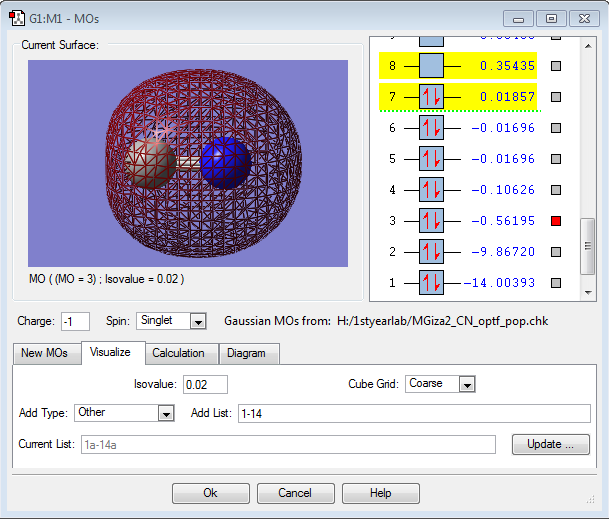The height and width of the screenshot is (519, 609).
Task: Toggle surface checkbox for MO 8
Action: 556,66
